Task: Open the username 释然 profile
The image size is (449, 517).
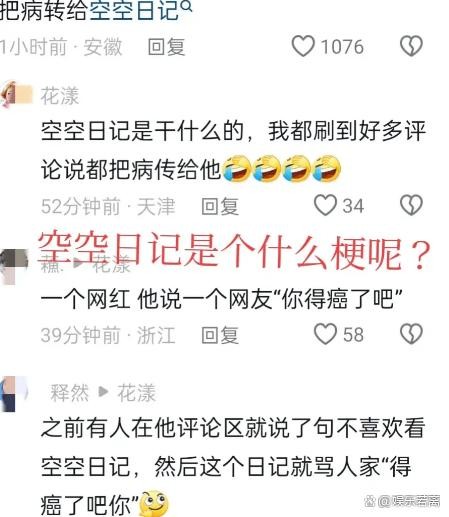Action: coord(70,393)
